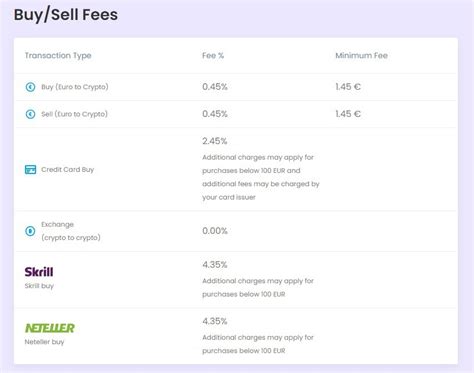Click the Credit Card Buy label

68,170
